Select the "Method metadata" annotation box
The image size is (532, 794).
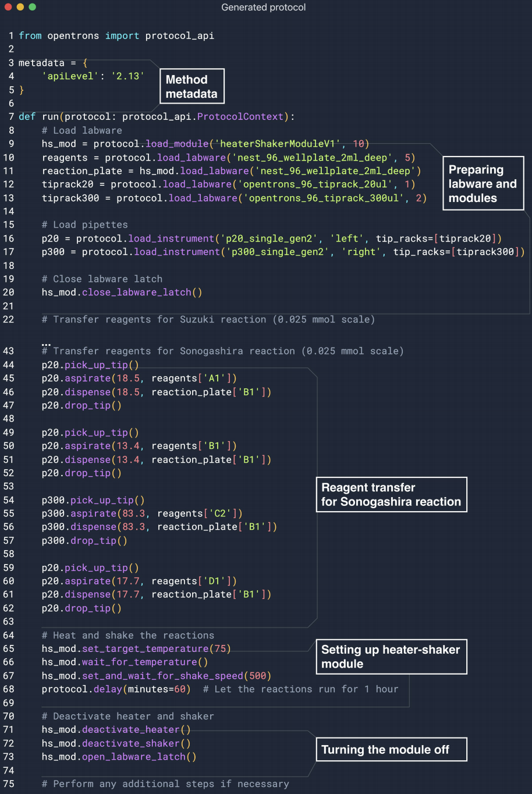coord(191,87)
